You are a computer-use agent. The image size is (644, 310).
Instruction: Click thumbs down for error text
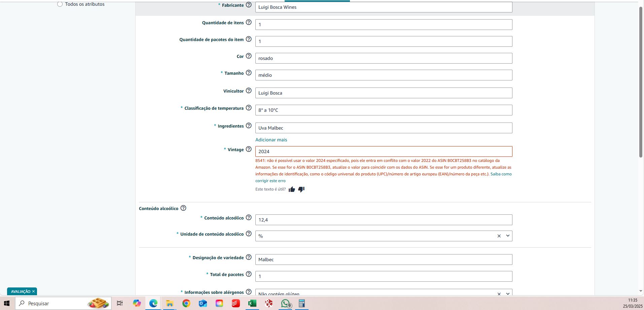click(x=301, y=189)
